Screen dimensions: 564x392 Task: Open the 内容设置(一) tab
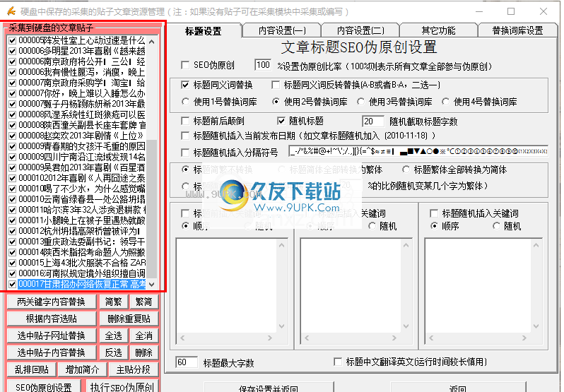[x=282, y=30]
